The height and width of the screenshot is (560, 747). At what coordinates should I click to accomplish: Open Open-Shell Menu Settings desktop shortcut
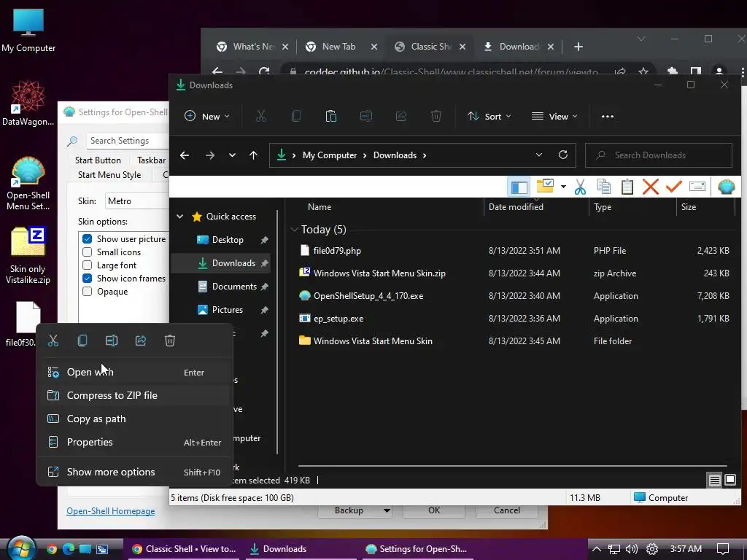(28, 183)
